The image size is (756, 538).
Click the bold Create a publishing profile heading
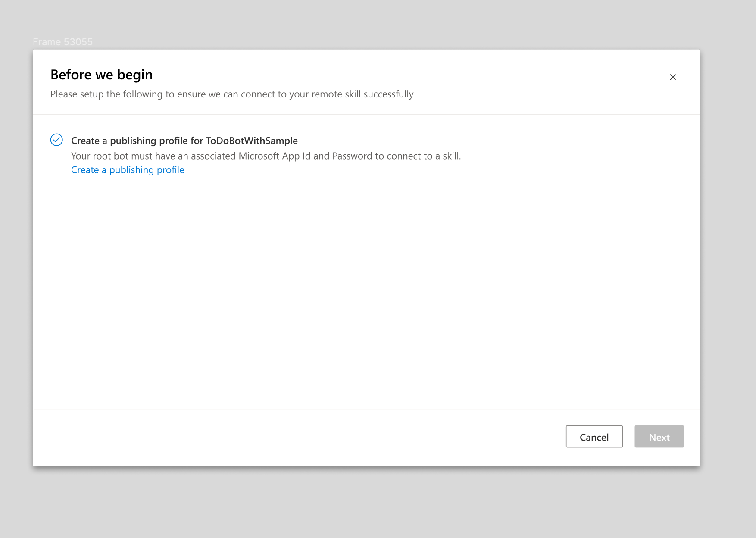point(184,140)
